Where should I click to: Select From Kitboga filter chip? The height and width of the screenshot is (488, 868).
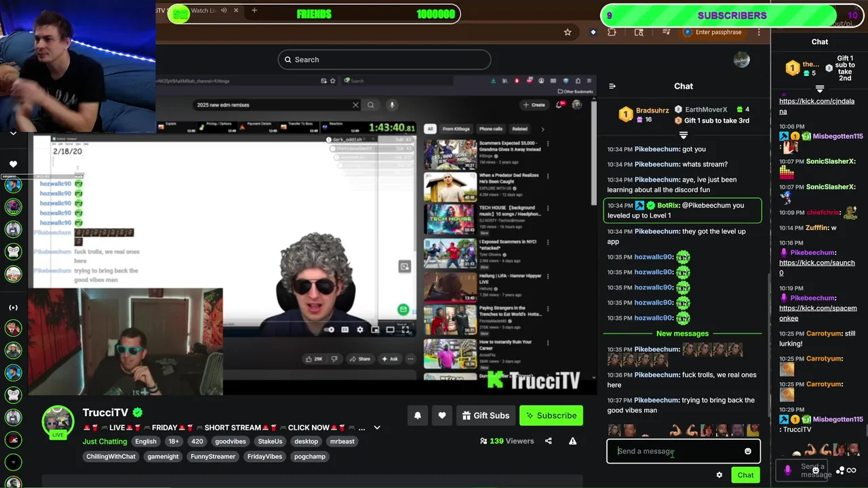click(456, 129)
